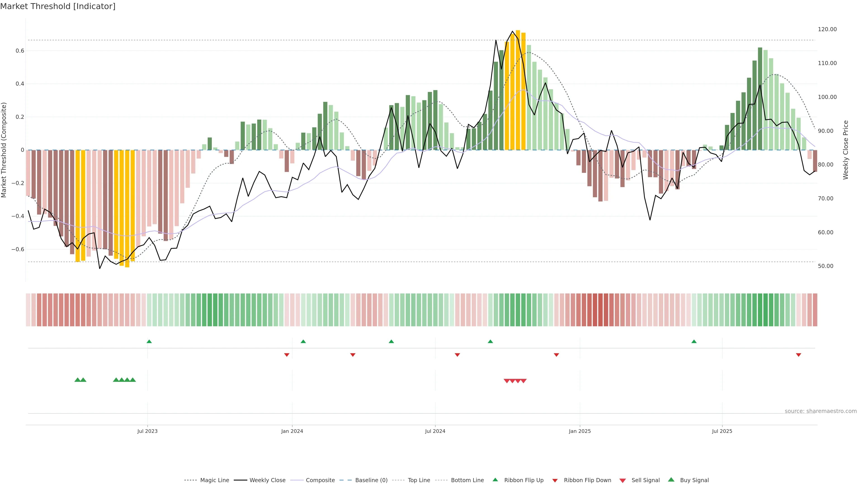Viewport: 868px width, 488px height.
Task: Click the Weekly Close black line legend marker
Action: click(x=240, y=480)
